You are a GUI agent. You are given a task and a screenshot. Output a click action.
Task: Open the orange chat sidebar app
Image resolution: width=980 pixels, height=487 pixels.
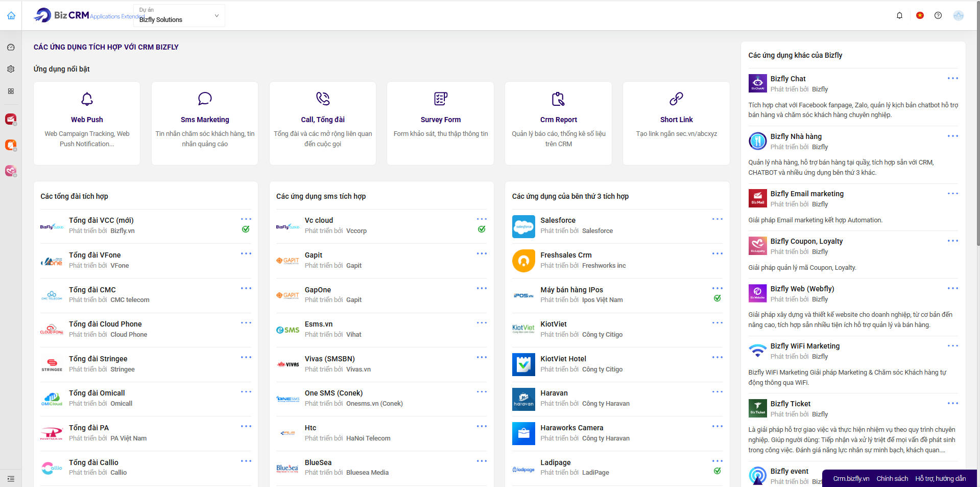click(x=11, y=145)
